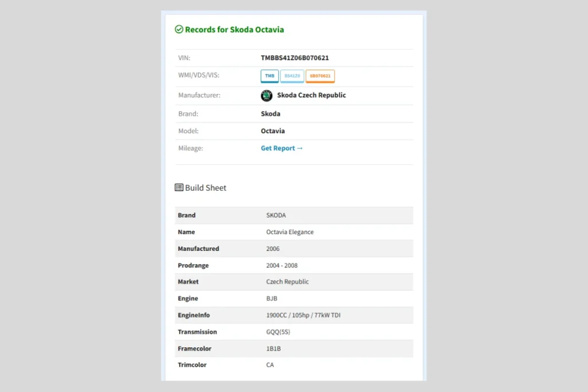Click the bold Brand label in Build Sheet
588x392 pixels.
[187, 215]
